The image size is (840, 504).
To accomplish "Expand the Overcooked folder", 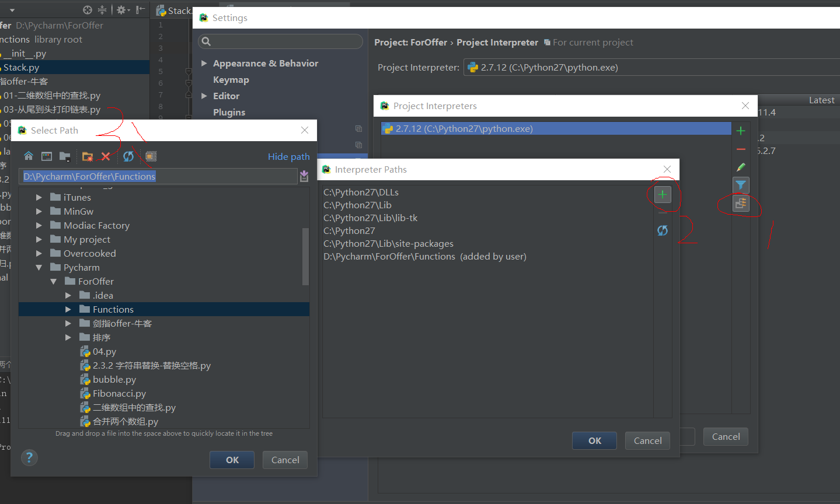I will (x=39, y=253).
